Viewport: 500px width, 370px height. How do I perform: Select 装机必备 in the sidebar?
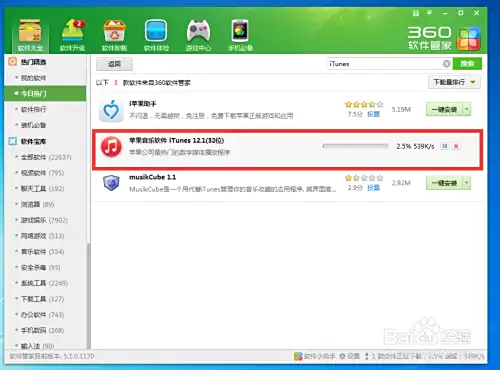(33, 125)
